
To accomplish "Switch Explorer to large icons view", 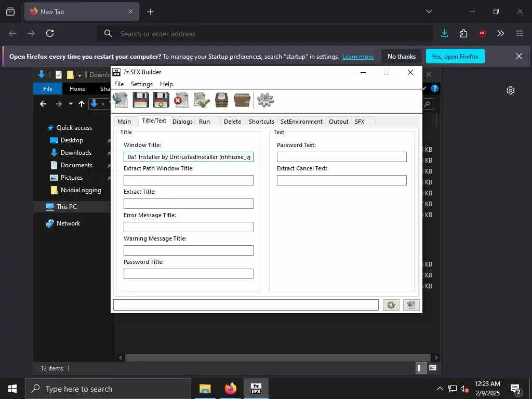I will [433, 368].
